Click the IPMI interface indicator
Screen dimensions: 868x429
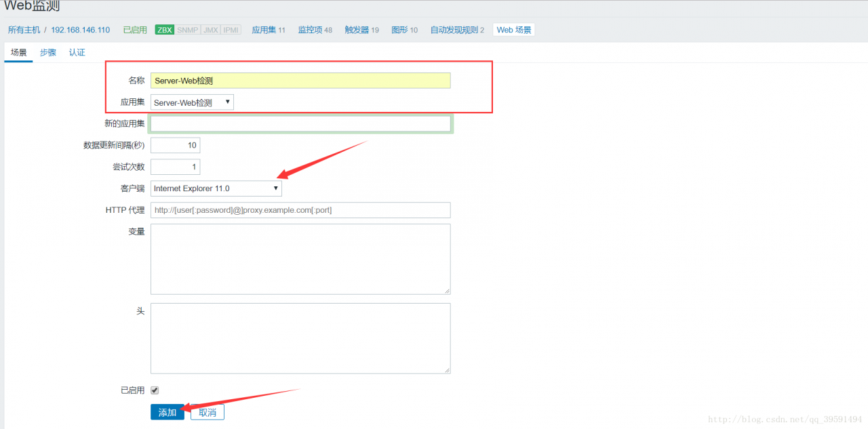point(231,29)
